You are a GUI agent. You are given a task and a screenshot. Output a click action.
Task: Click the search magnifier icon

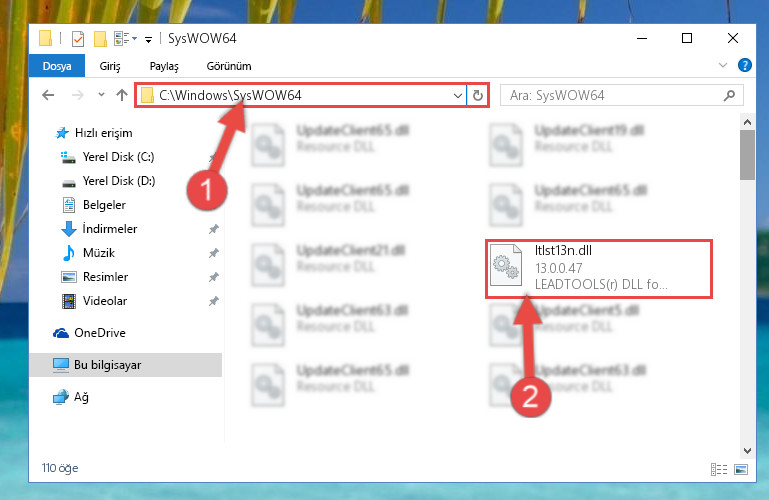click(729, 96)
